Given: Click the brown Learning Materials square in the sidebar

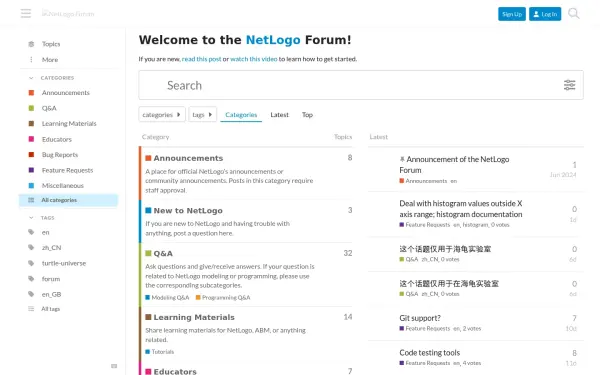Looking at the screenshot, I should point(31,124).
